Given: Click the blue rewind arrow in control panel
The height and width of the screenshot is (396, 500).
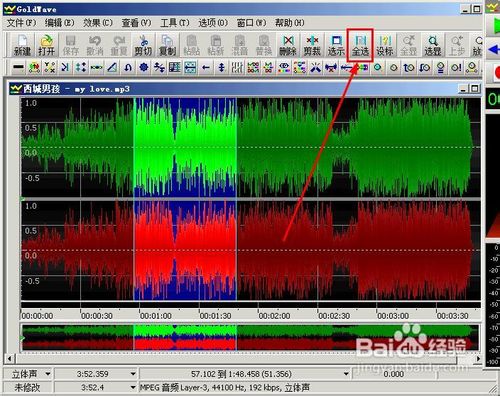Looking at the screenshot, I should pyautogui.click(x=494, y=50).
